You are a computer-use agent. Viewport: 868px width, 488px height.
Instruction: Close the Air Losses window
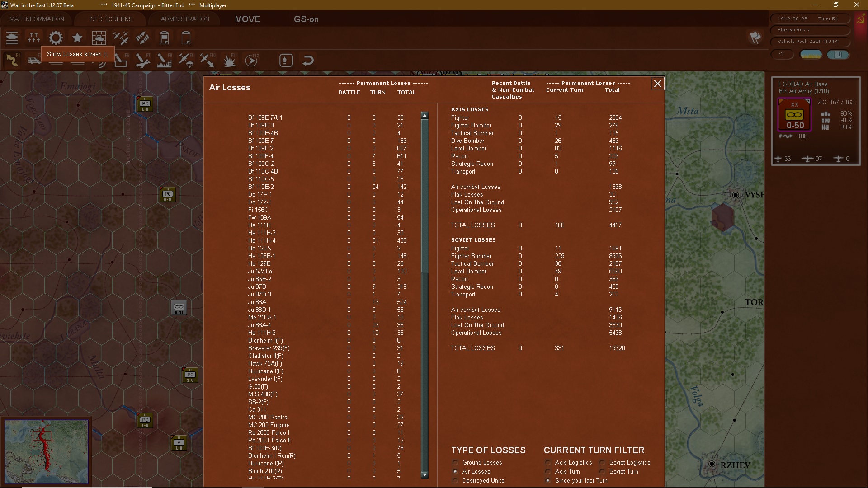click(657, 84)
